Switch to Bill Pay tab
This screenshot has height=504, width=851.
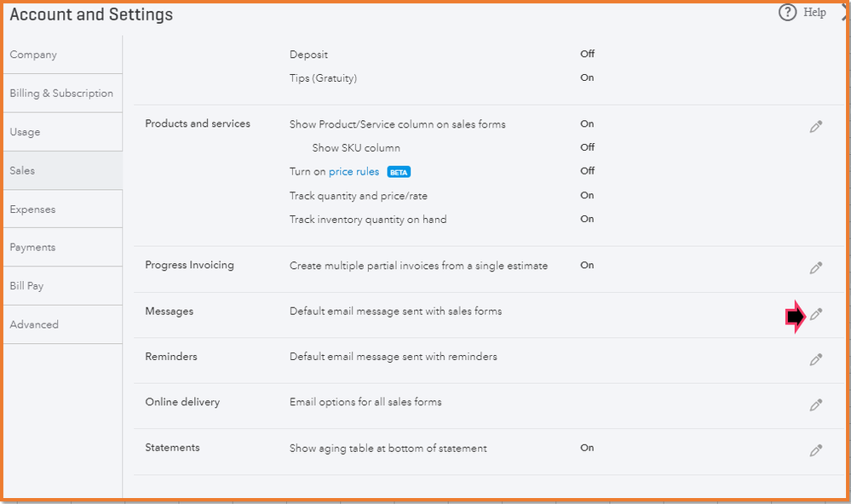(x=26, y=286)
